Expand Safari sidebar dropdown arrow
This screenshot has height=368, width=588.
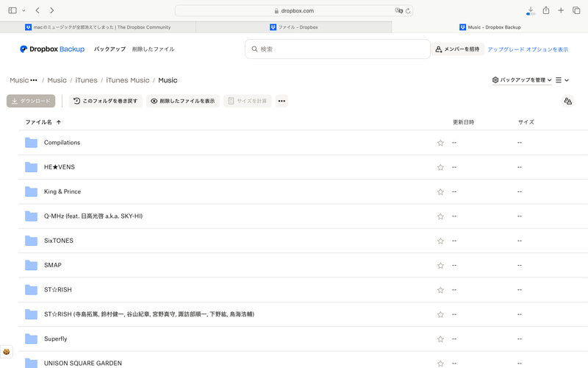click(x=24, y=10)
